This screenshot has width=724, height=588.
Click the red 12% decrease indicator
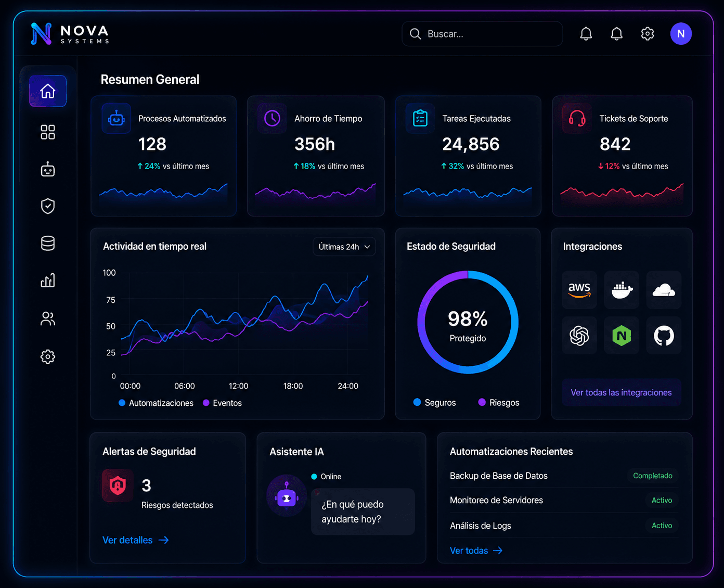(609, 166)
